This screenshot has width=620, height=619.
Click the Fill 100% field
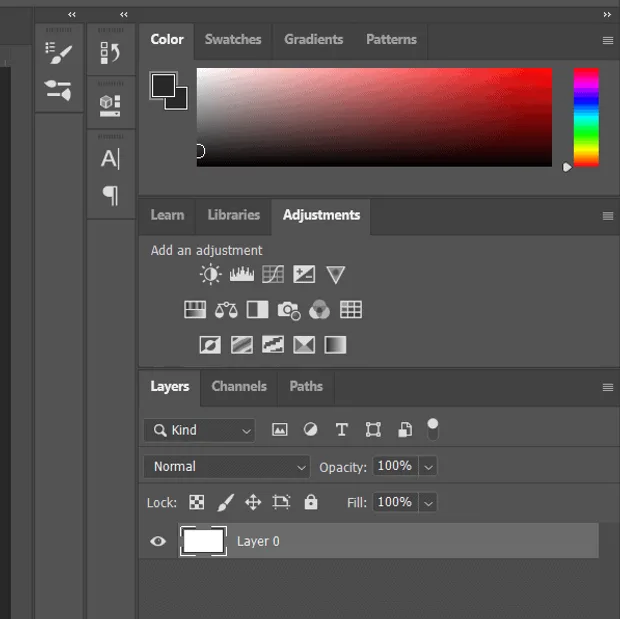(395, 503)
